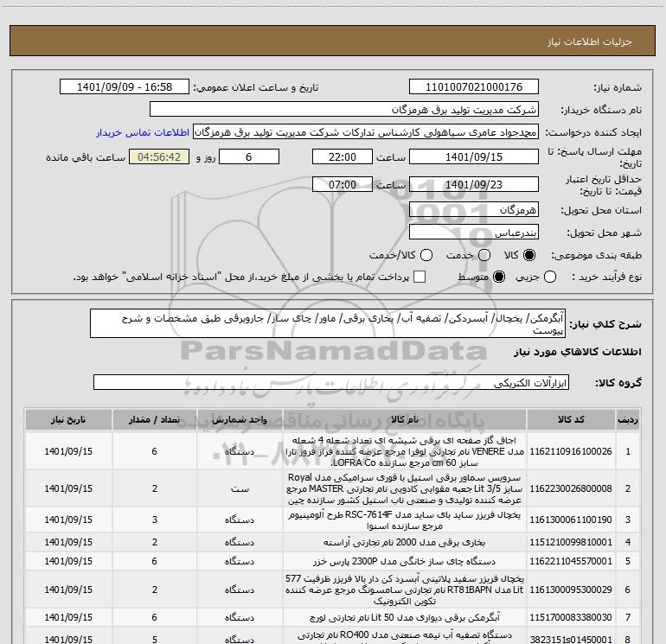Select product code 1162110916100026

point(571,451)
